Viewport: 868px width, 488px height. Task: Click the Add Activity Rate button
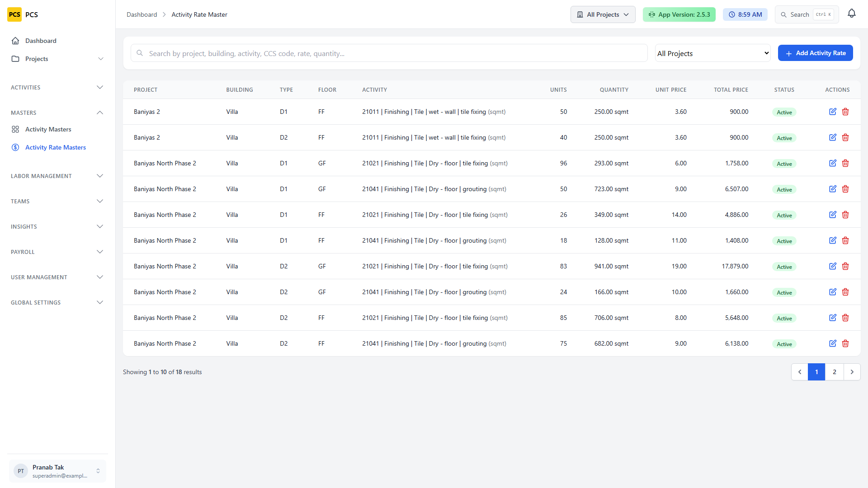[x=816, y=53]
